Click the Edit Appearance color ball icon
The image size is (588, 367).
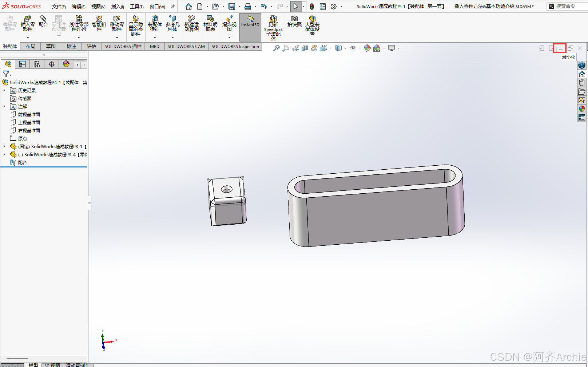pyautogui.click(x=367, y=48)
